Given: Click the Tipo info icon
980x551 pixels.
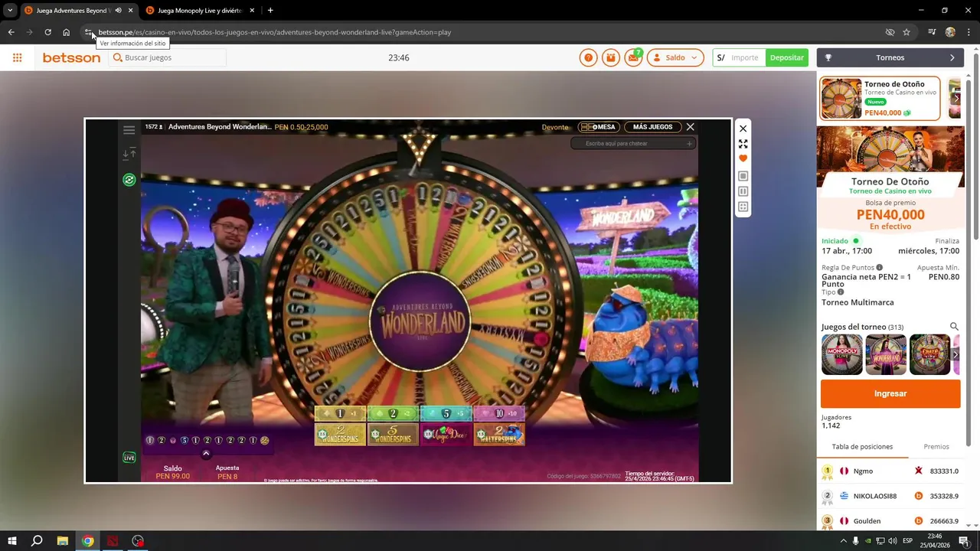Looking at the screenshot, I should (841, 292).
